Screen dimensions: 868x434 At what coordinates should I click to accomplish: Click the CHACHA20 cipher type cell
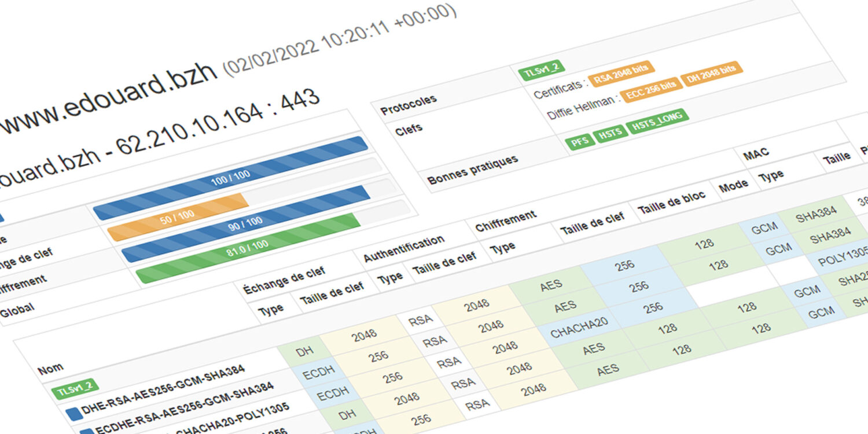tap(579, 328)
